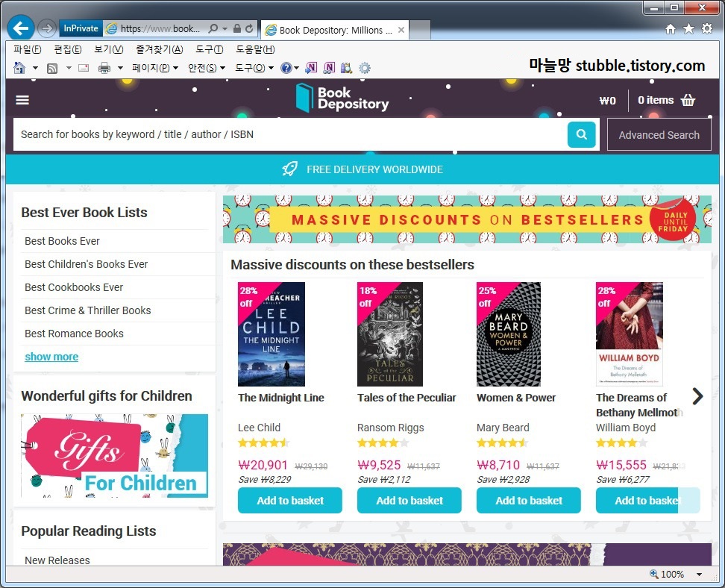Open the hamburger menu on Book Depository

22,100
